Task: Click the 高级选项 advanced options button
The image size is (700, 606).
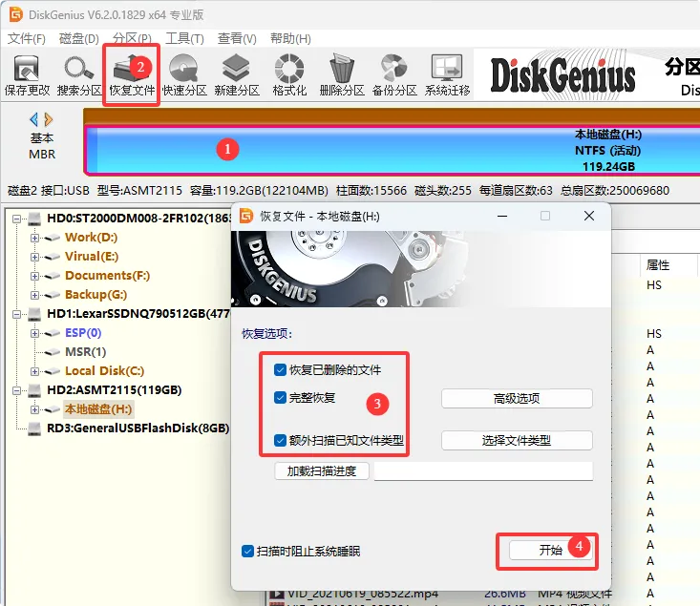Action: 517,398
